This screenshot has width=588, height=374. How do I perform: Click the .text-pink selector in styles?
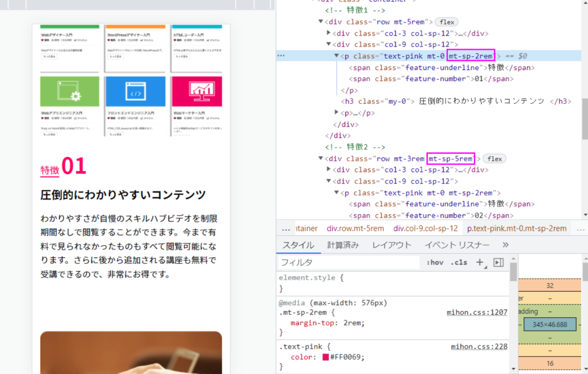pyautogui.click(x=301, y=347)
